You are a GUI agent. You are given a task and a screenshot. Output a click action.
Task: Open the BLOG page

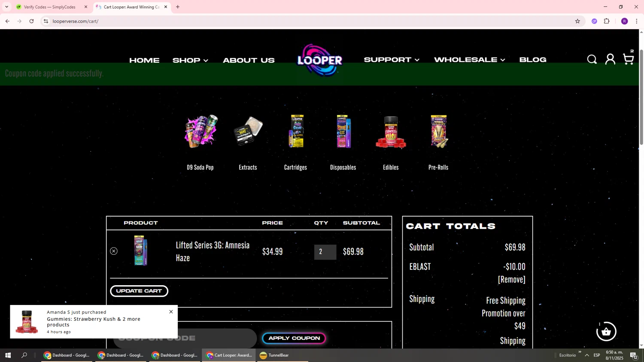tap(533, 60)
